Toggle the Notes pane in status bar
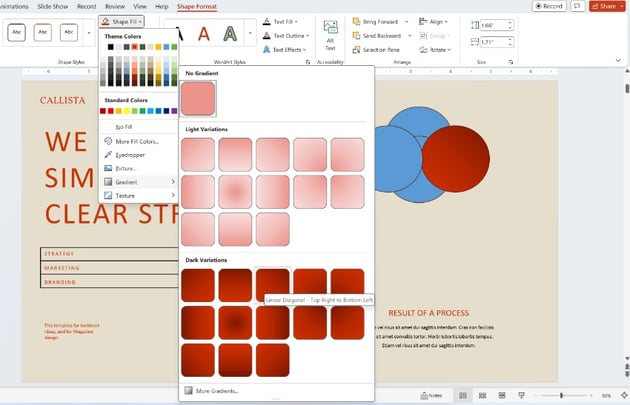Image resolution: width=630 pixels, height=405 pixels. point(432,396)
